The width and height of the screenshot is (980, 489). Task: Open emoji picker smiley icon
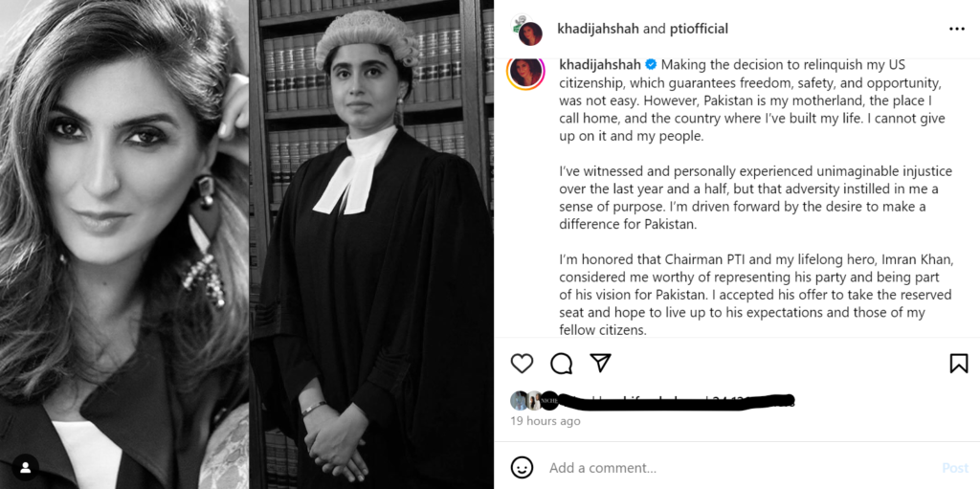pos(522,467)
